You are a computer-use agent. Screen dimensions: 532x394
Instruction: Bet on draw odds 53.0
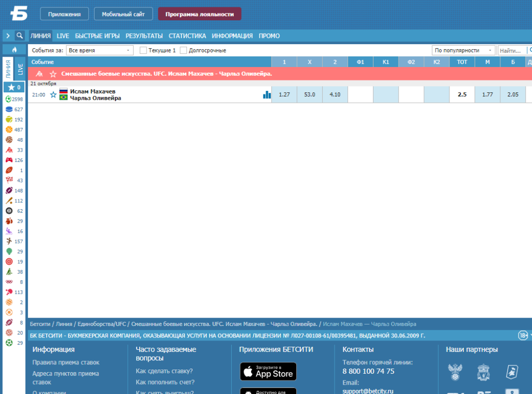[x=310, y=94]
